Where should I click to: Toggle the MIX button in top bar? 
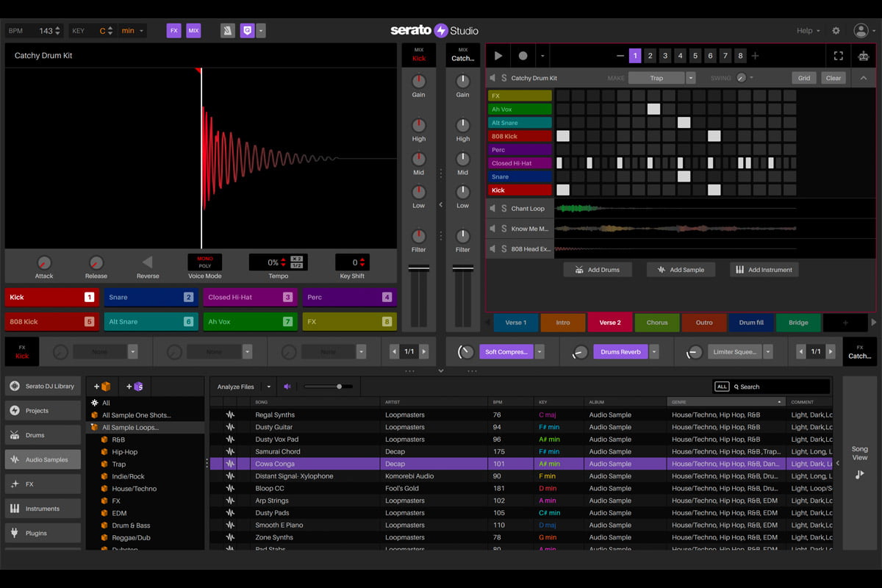coord(193,31)
